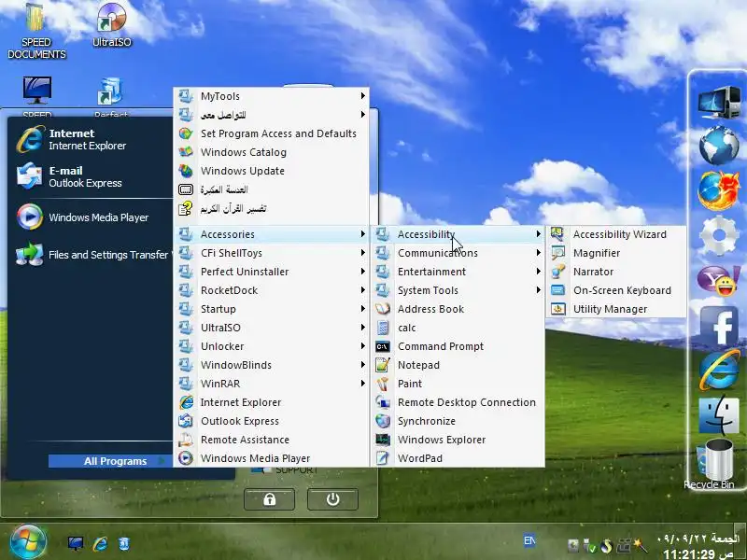Launch Internet Explorer from Start menu pinned list
Viewport: 747px width, 560px height.
[x=88, y=139]
